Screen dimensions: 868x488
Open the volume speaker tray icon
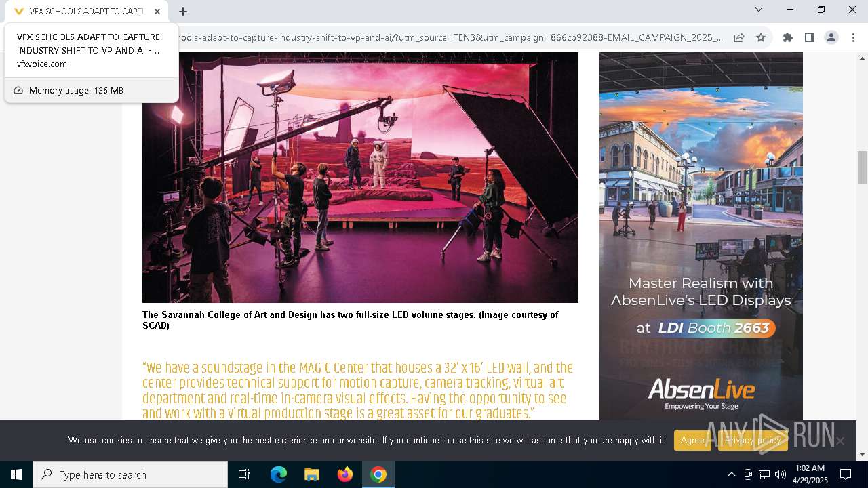click(781, 474)
